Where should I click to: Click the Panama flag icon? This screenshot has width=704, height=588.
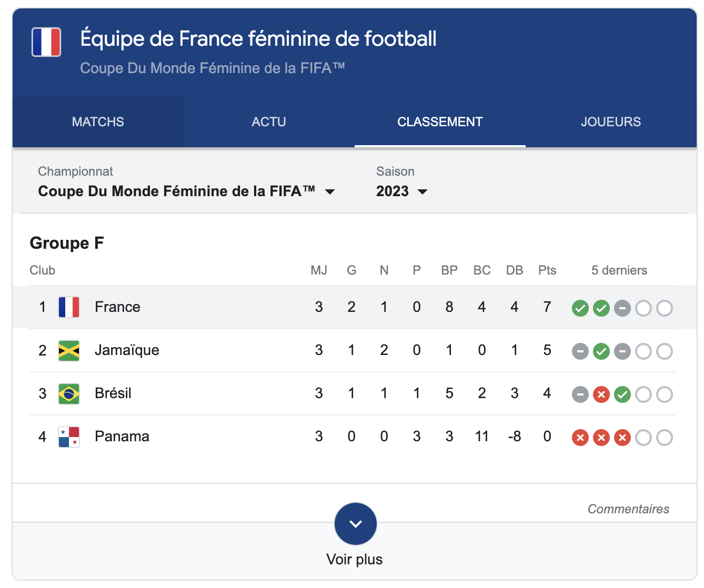point(69,437)
